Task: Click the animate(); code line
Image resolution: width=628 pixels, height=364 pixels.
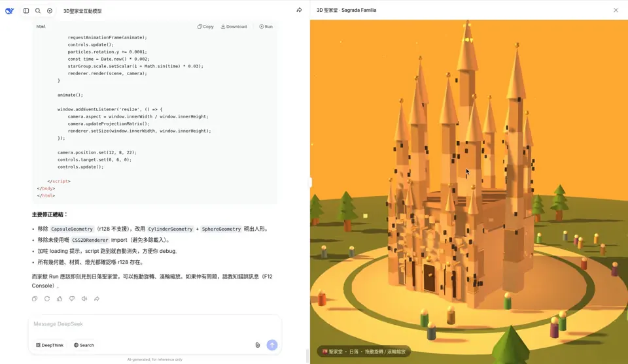Action: click(x=70, y=95)
